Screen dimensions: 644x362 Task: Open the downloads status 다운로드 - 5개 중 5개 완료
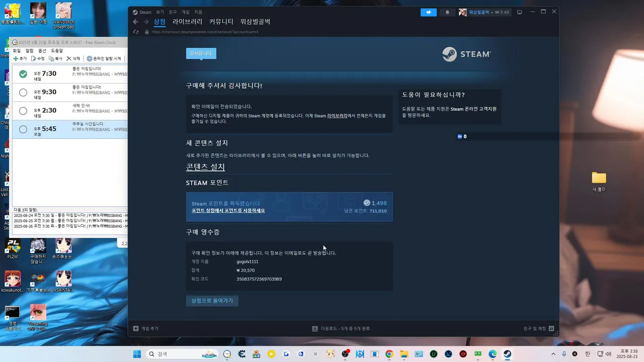pos(341,328)
